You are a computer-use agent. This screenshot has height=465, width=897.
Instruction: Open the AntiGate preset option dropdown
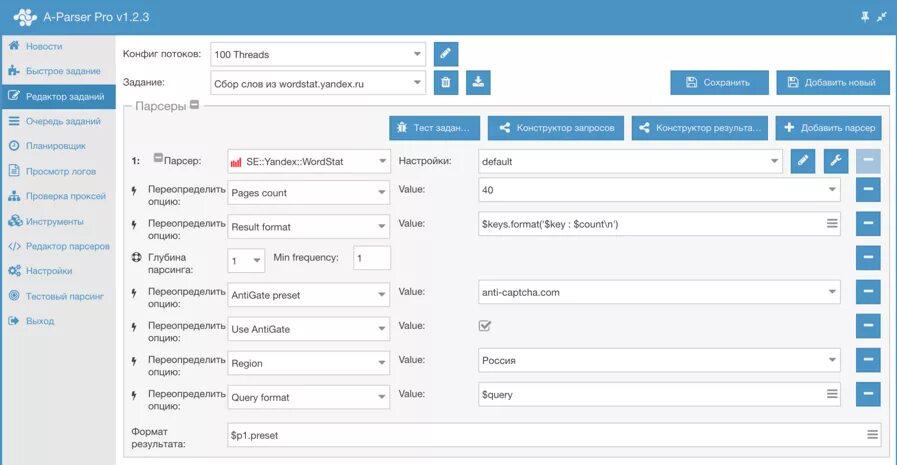tap(309, 295)
